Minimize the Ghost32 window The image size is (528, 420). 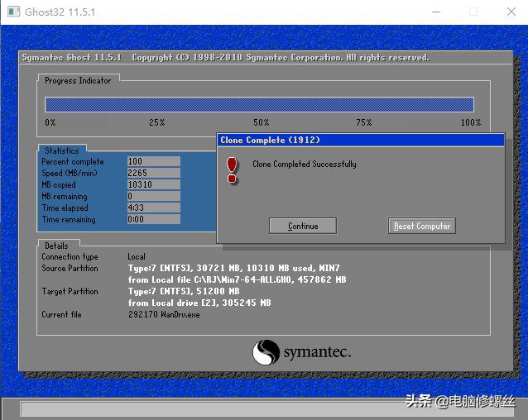click(x=435, y=12)
